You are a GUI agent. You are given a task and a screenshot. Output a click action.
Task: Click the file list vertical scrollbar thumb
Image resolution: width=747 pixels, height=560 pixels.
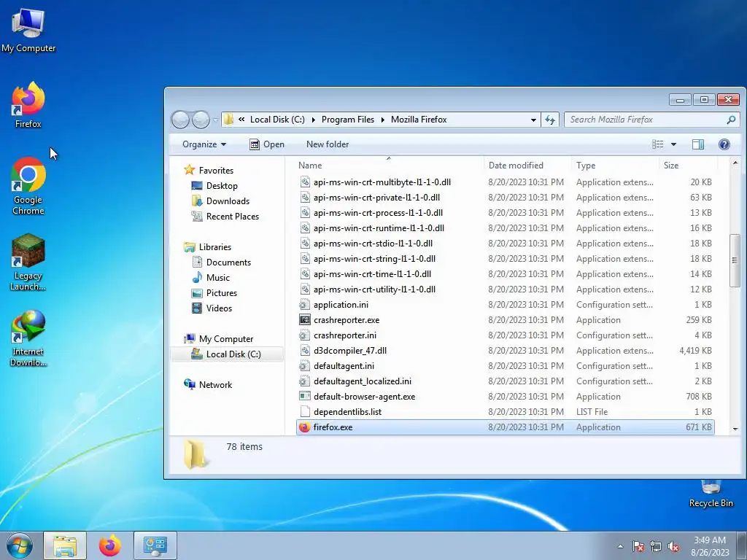tap(735, 260)
